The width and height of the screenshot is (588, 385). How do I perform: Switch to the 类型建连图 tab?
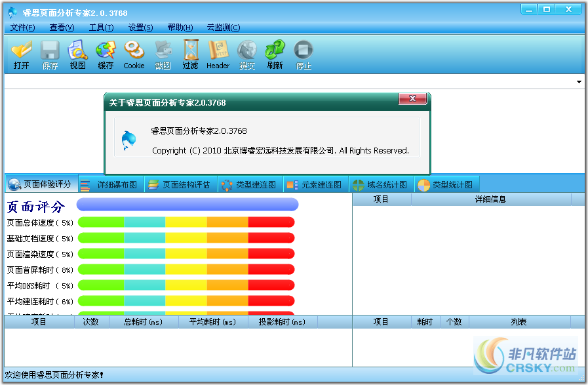tap(250, 184)
